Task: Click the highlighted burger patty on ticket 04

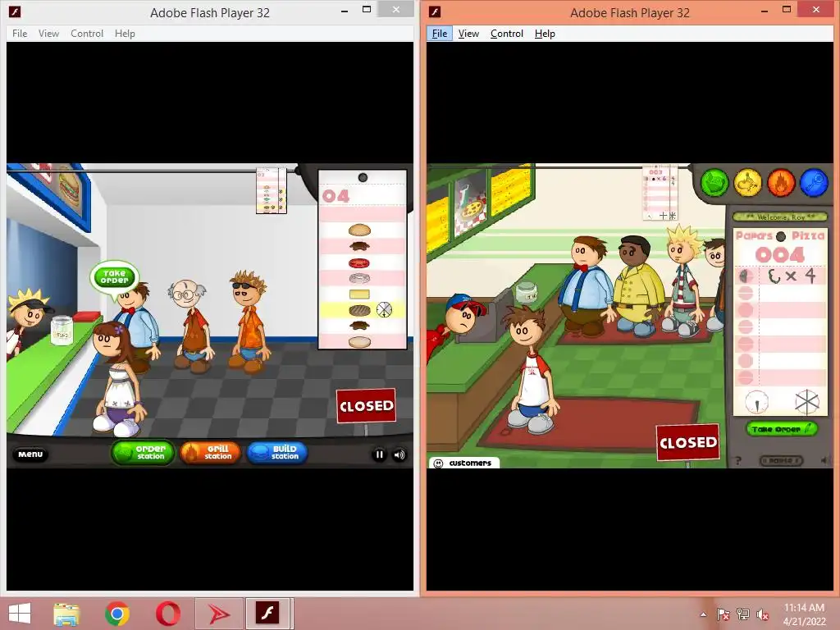Action: coord(359,310)
